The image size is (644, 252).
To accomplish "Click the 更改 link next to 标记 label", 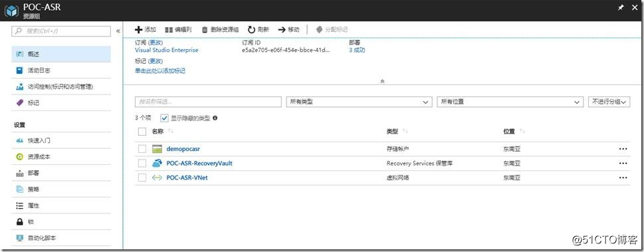I will click(156, 61).
